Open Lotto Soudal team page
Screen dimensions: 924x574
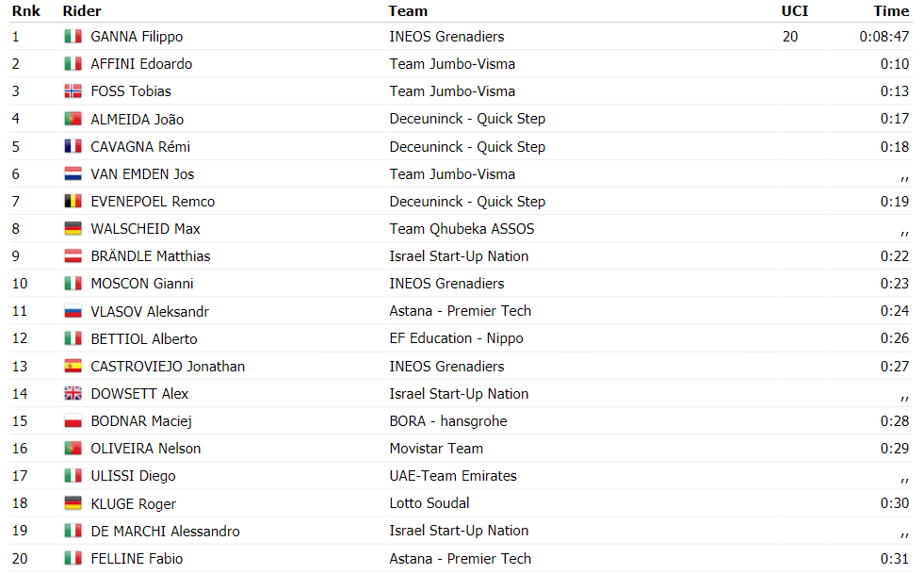tap(429, 503)
